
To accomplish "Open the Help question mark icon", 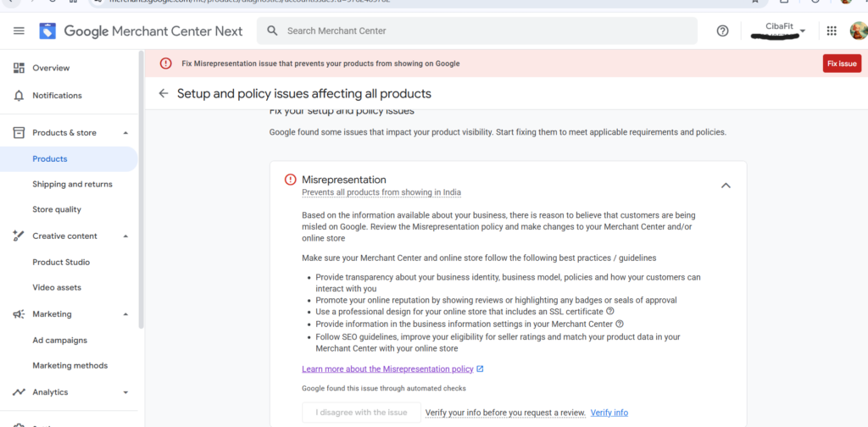I will [722, 31].
